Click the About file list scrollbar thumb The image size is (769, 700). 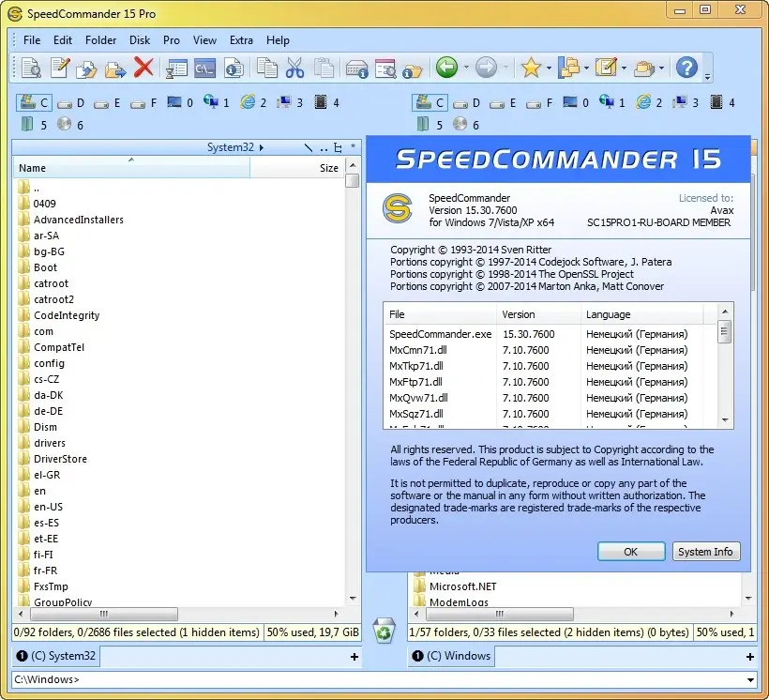click(724, 331)
